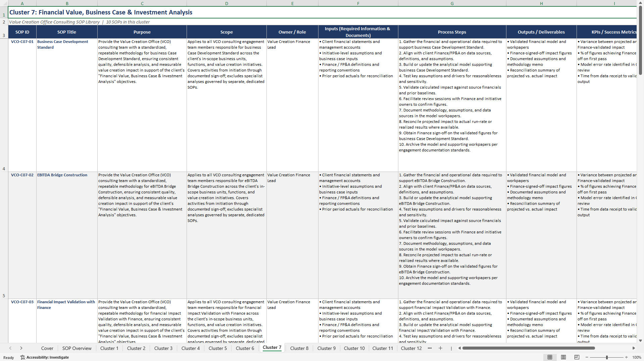This screenshot has width=644, height=361.
Task: Select 'Financial Impact Validation with Finance' cell
Action: coord(67,321)
